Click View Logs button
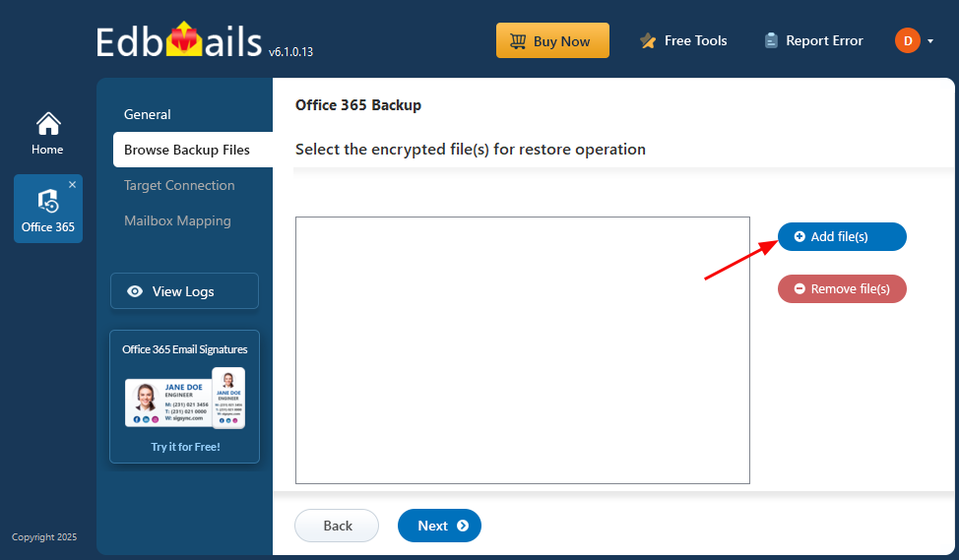This screenshot has width=959, height=560. 184,291
